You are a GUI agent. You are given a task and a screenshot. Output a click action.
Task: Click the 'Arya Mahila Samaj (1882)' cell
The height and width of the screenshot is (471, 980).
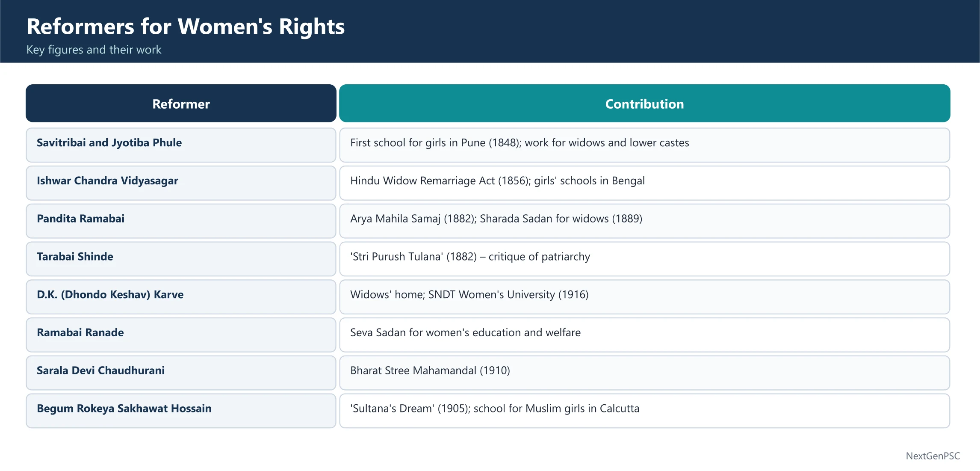pos(644,221)
